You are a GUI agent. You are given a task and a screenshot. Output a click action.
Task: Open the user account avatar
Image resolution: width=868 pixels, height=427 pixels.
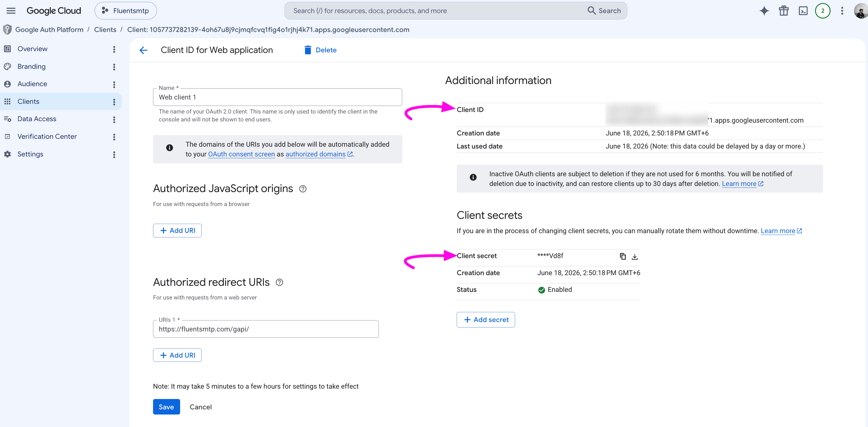861,11
